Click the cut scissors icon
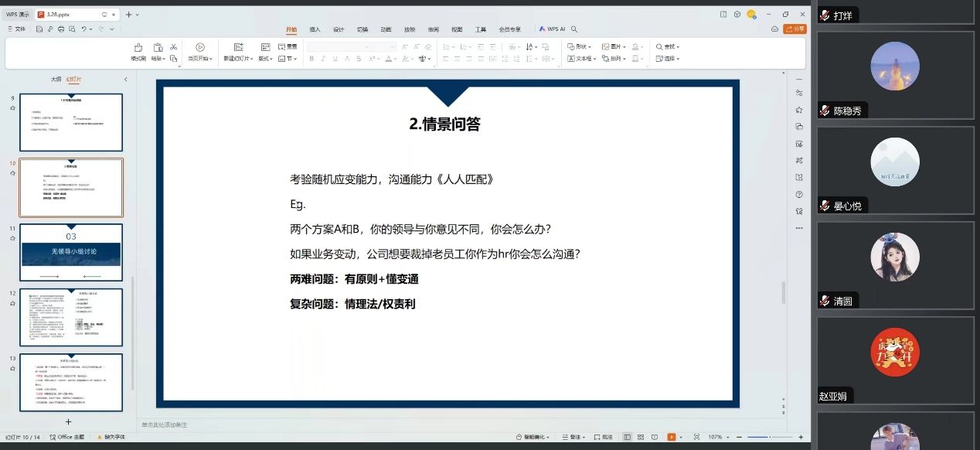 point(175,47)
